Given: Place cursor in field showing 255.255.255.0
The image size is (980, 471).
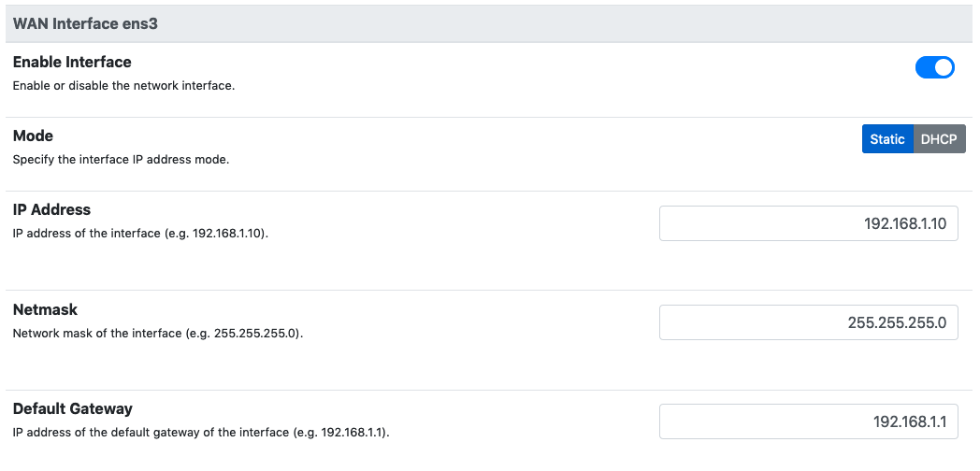Looking at the screenshot, I should click(x=808, y=322).
